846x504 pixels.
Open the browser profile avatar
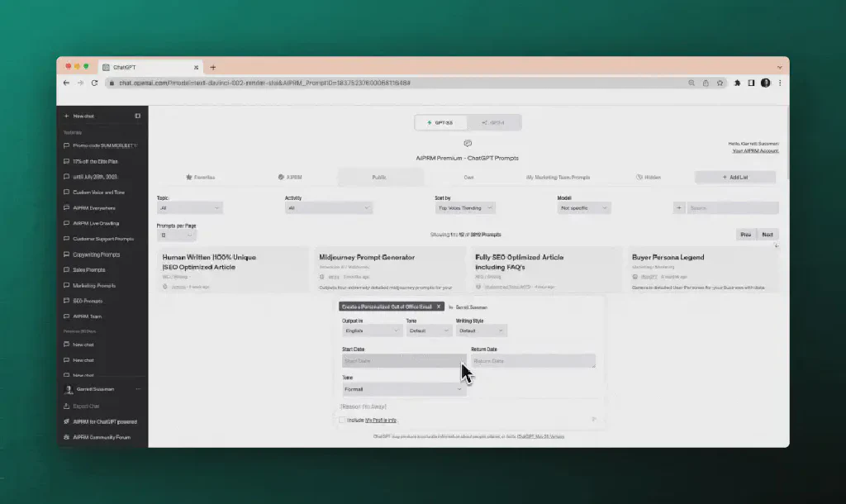tap(765, 83)
